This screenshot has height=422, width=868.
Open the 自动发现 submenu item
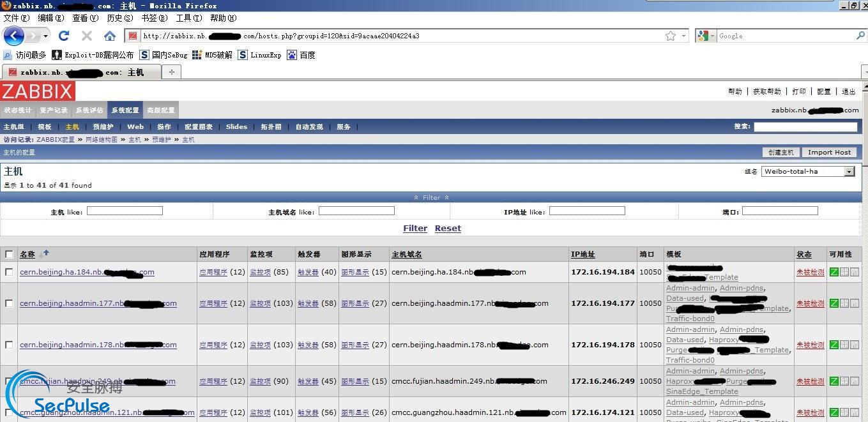coord(309,127)
